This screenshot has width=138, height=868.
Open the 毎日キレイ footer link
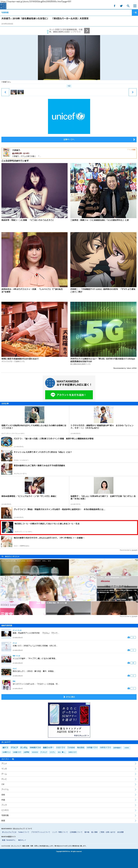pos(22,840)
